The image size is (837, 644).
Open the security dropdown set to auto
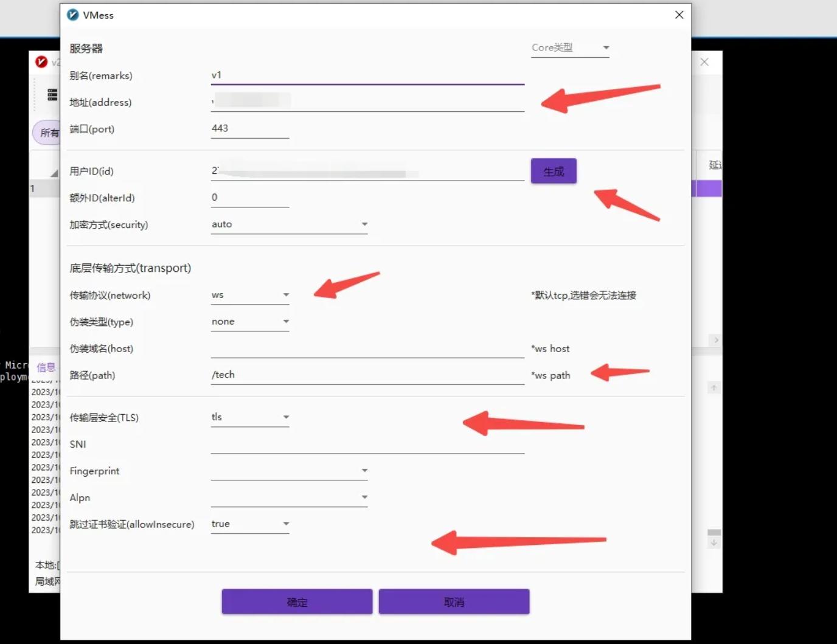tap(290, 224)
